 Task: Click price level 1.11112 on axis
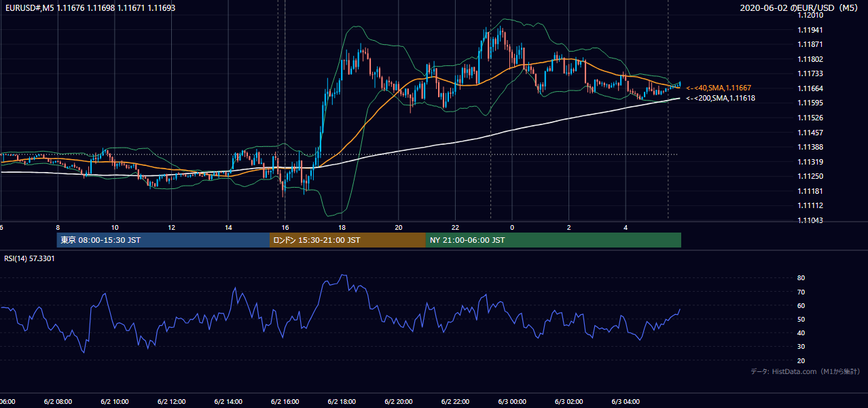pyautogui.click(x=811, y=205)
